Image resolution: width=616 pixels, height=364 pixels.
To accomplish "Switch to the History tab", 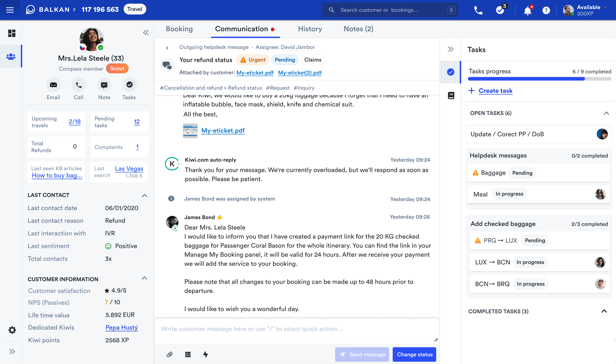I will click(310, 29).
